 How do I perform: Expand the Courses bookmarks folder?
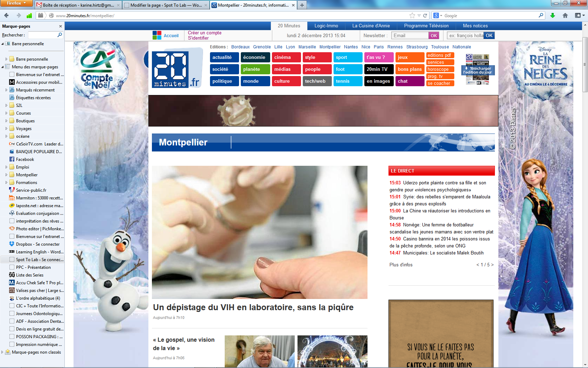[6, 113]
